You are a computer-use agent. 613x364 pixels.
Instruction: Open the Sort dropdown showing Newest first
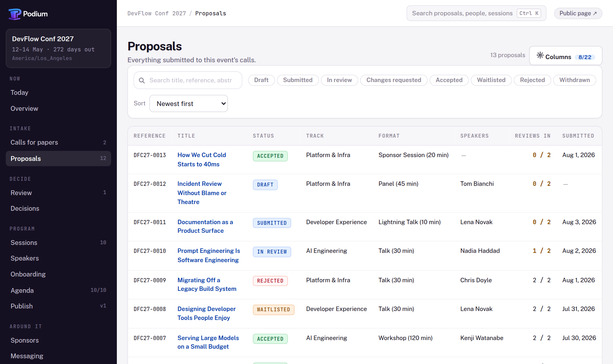click(x=189, y=103)
